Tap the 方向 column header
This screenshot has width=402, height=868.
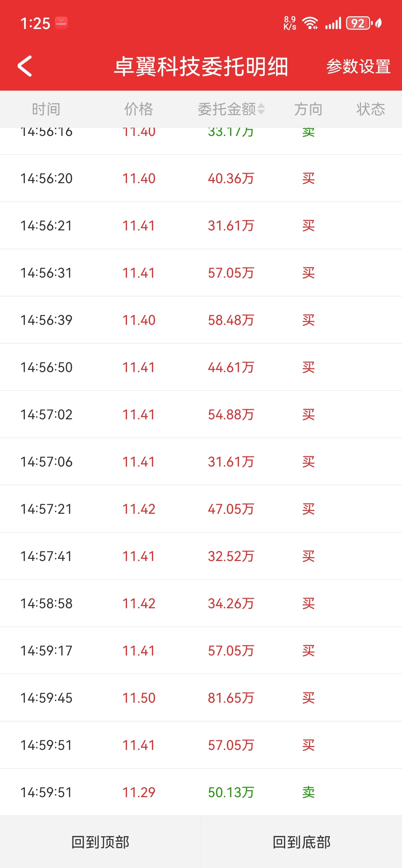pos(308,109)
